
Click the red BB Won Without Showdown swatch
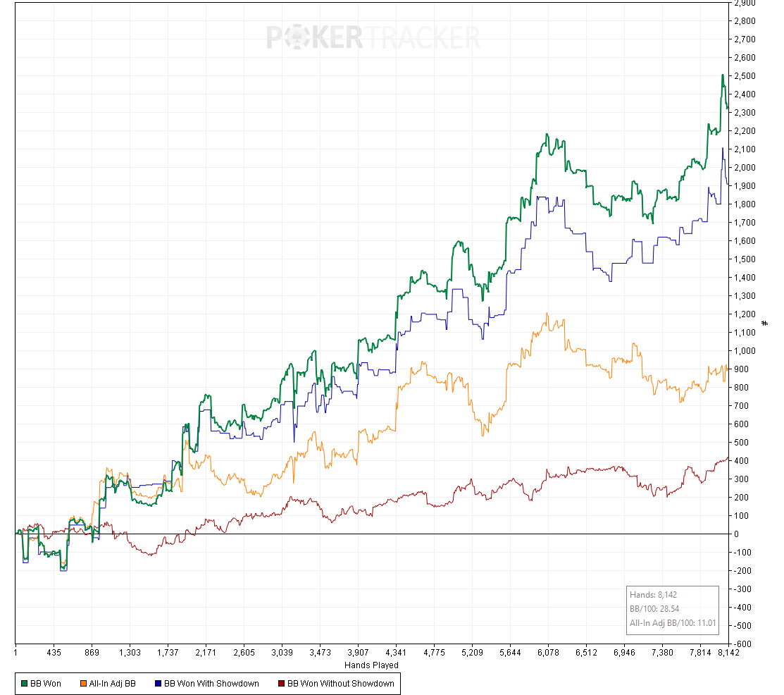pos(282,684)
